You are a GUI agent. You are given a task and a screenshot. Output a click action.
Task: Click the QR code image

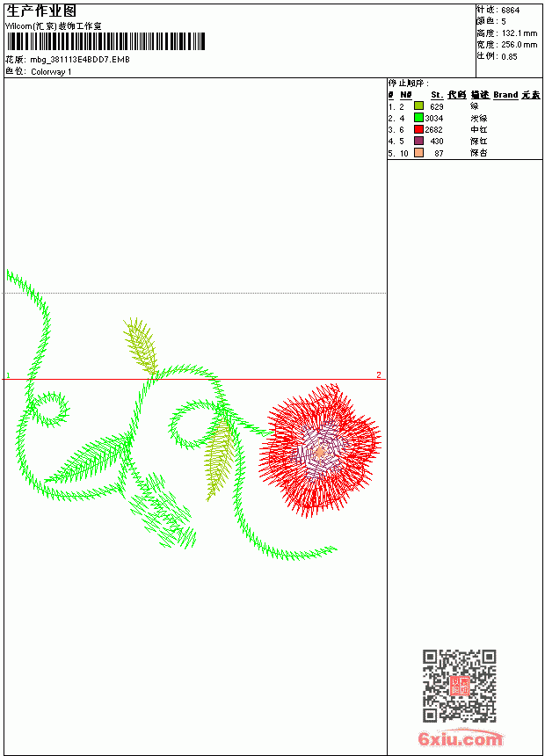[460, 686]
